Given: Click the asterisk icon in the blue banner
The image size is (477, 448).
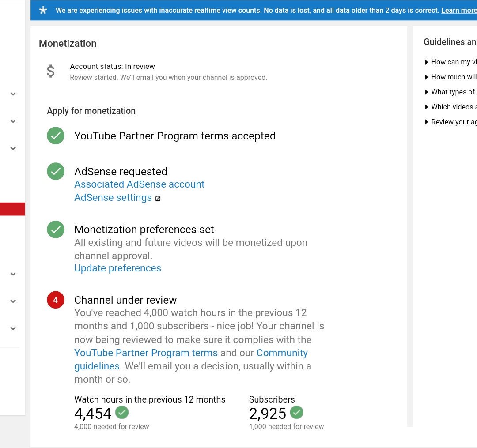Looking at the screenshot, I should [43, 10].
